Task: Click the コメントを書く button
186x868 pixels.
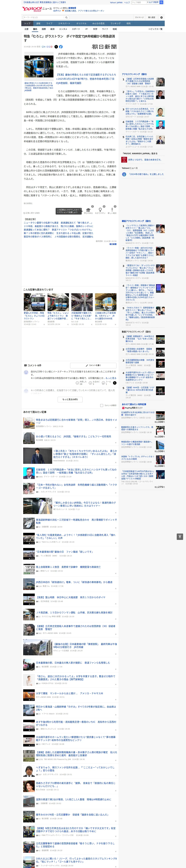Action: (x=93, y=365)
